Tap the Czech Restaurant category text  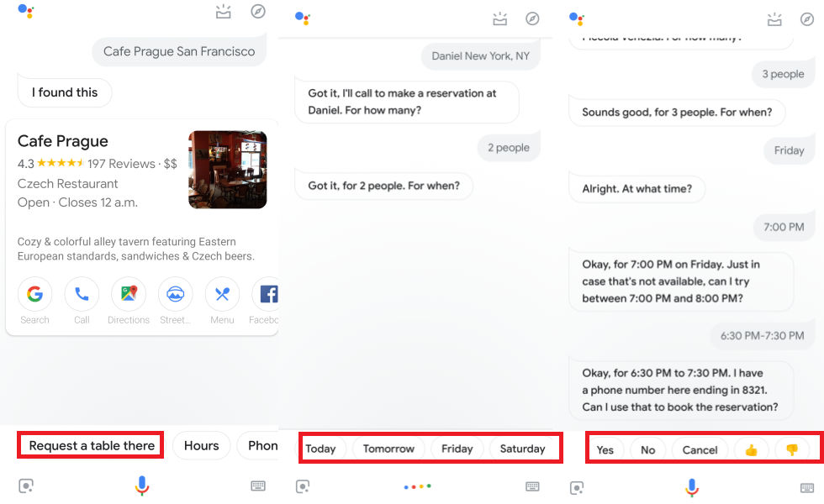tap(67, 184)
